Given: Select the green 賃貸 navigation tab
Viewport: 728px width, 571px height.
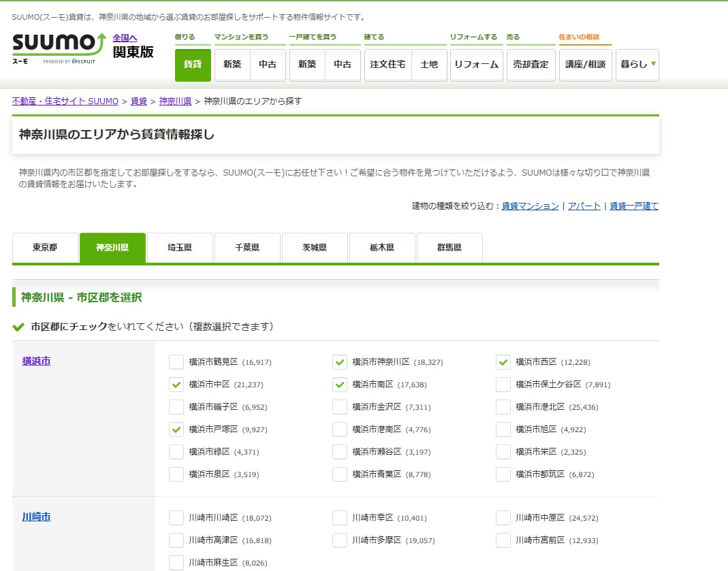Looking at the screenshot, I should click(x=193, y=65).
